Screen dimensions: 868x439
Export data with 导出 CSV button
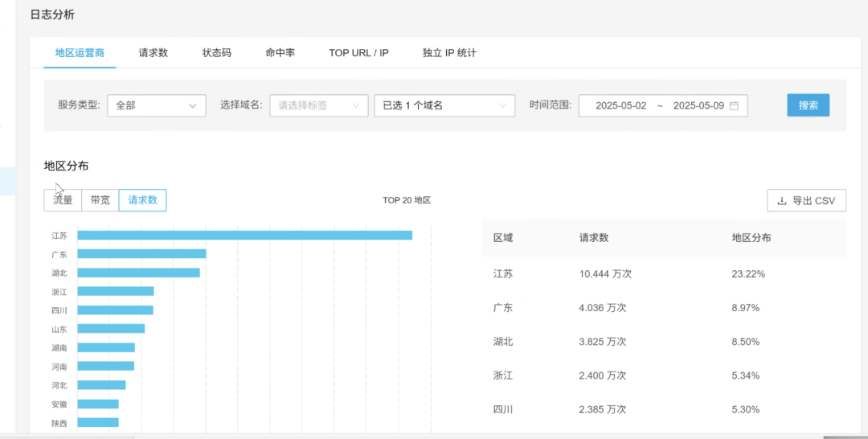(806, 201)
